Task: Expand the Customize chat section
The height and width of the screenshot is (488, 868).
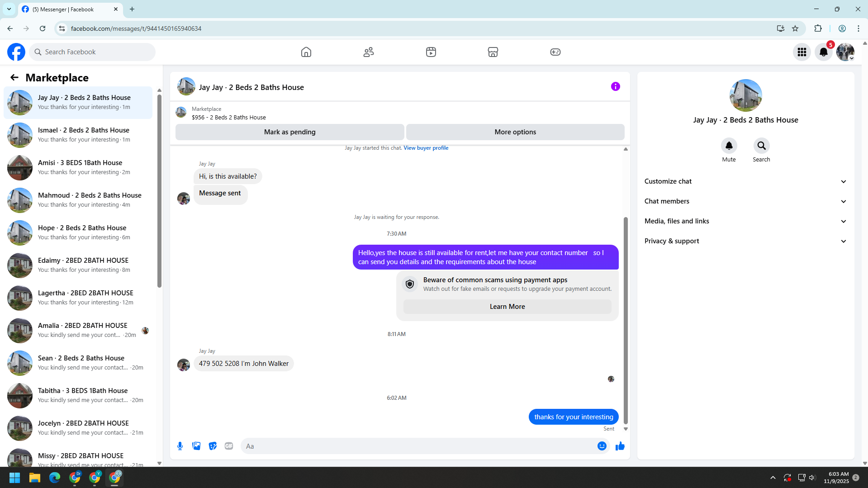Action: [745, 181]
